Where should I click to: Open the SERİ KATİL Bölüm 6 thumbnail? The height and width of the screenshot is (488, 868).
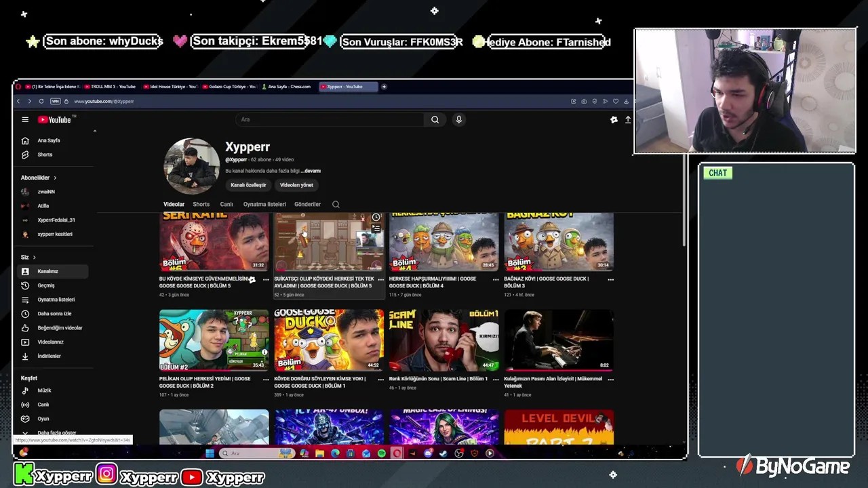214,242
